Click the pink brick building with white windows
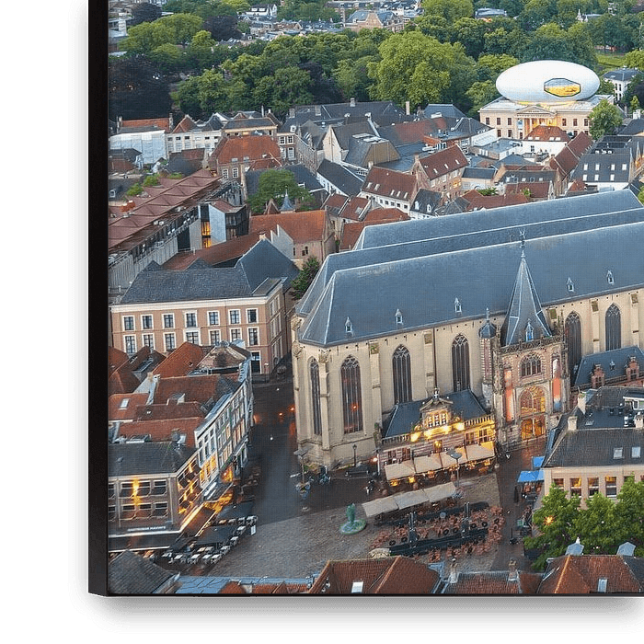644x644 pixels. (198, 327)
